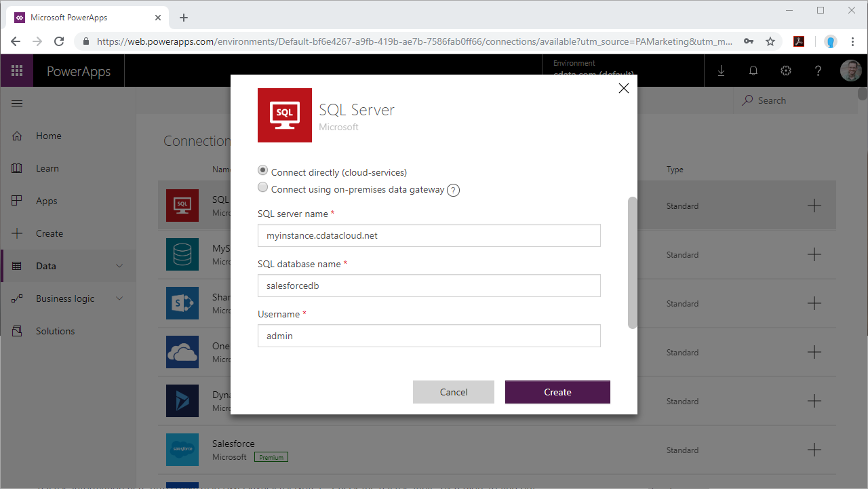Click the Salesforce connector logo

[182, 450]
